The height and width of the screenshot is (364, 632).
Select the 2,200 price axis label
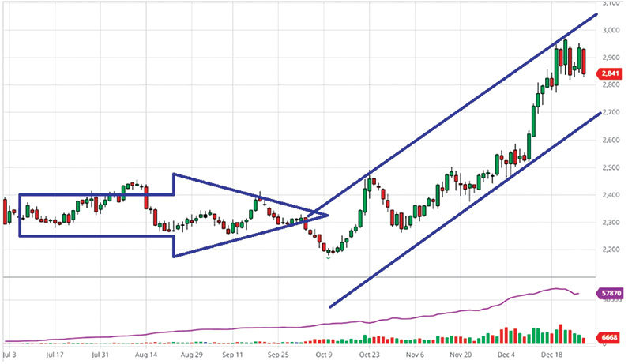point(610,250)
